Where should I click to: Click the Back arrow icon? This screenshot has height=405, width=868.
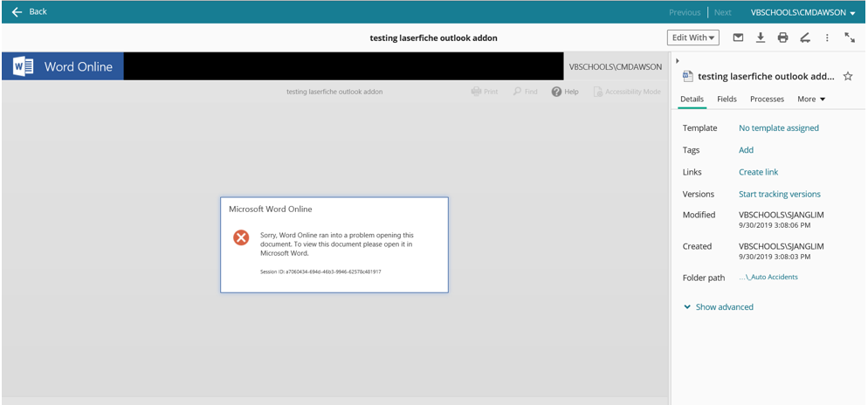[17, 11]
